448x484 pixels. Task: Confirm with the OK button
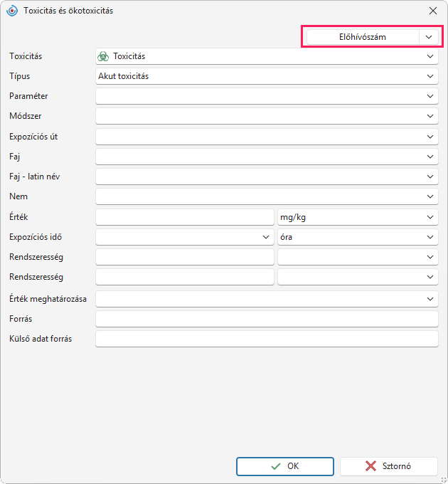pos(285,466)
